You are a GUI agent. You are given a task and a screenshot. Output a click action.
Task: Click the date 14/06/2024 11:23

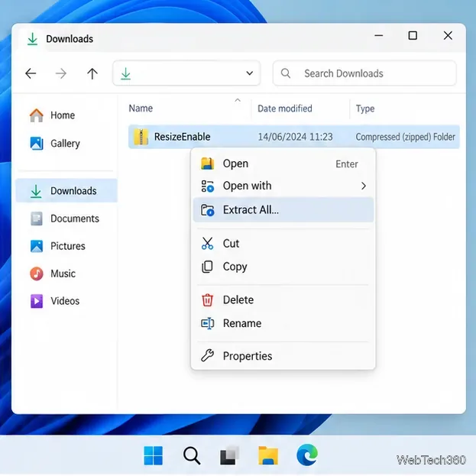tap(295, 137)
